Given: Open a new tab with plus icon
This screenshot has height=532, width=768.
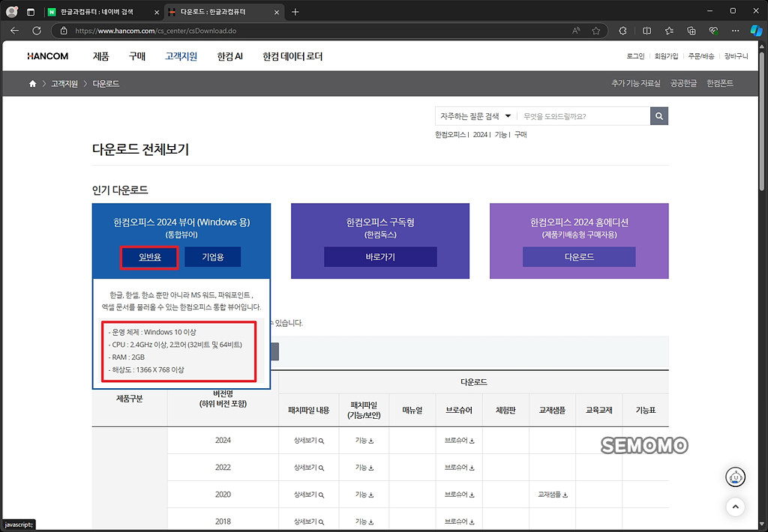Looking at the screenshot, I should (295, 12).
